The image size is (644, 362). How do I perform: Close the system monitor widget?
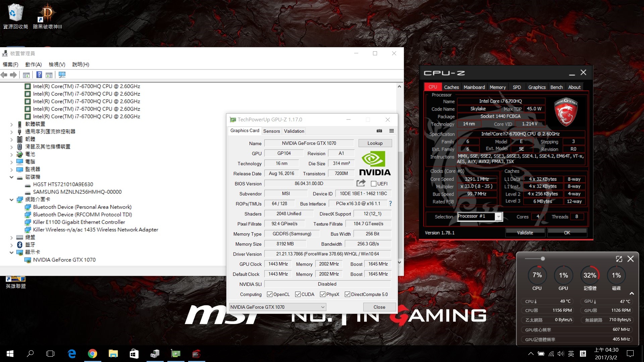click(631, 259)
